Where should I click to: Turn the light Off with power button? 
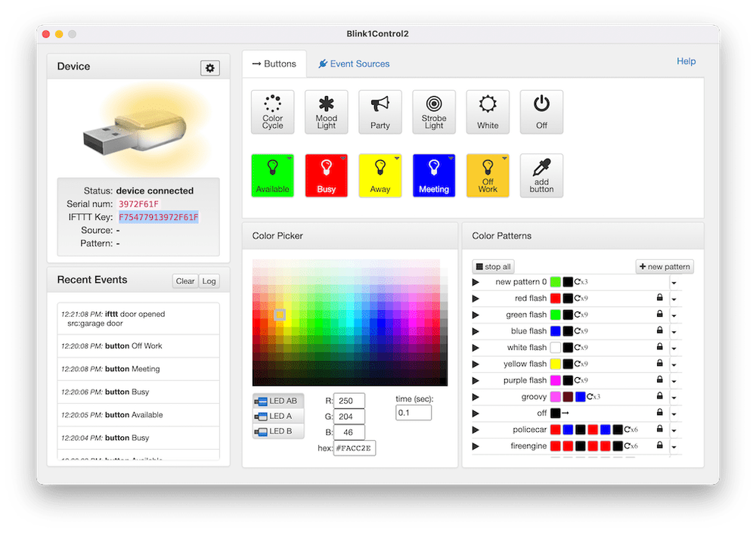click(541, 112)
